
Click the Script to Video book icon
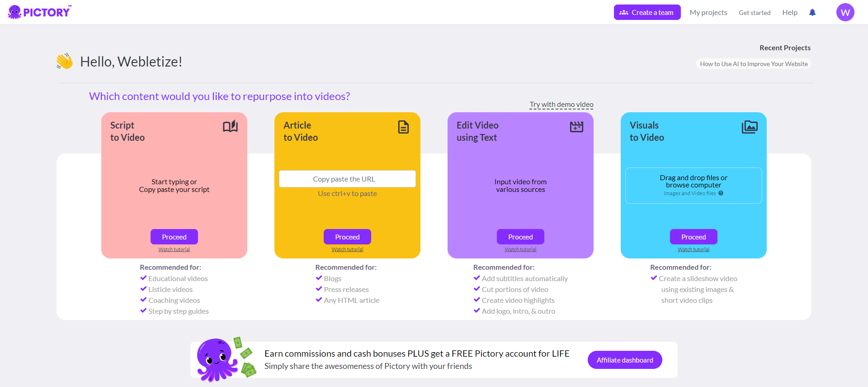(x=230, y=126)
